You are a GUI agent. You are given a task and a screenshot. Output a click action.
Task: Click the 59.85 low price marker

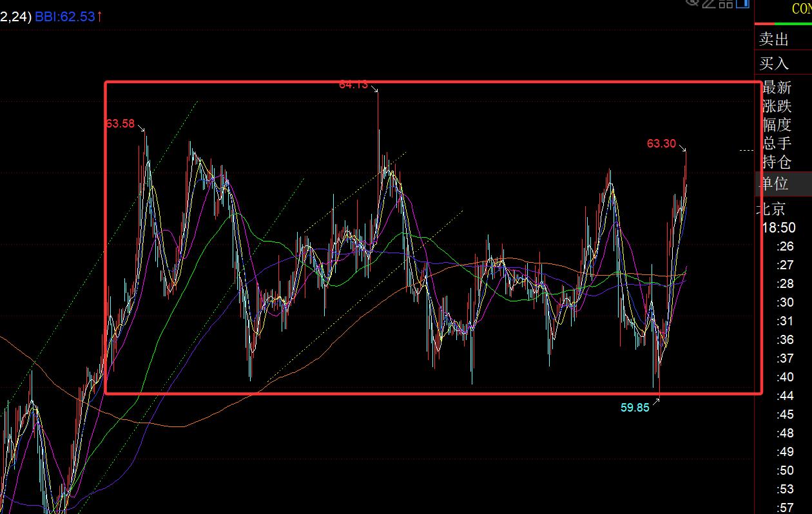[635, 408]
